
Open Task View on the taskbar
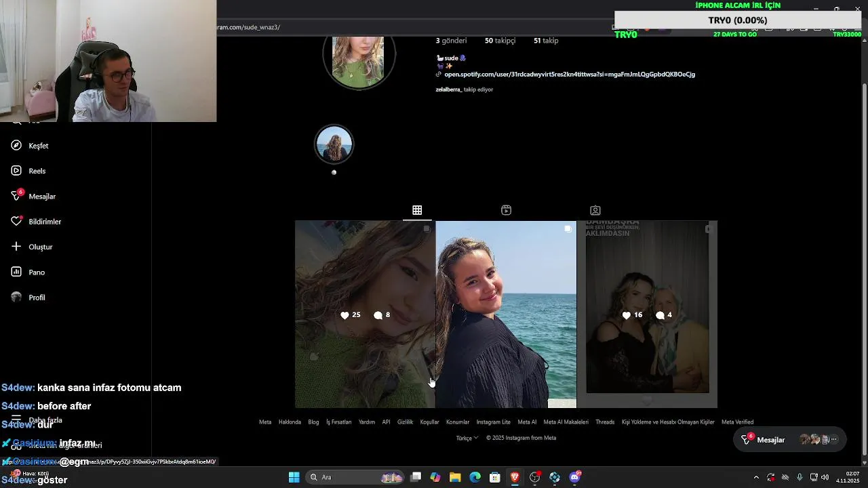(x=416, y=477)
